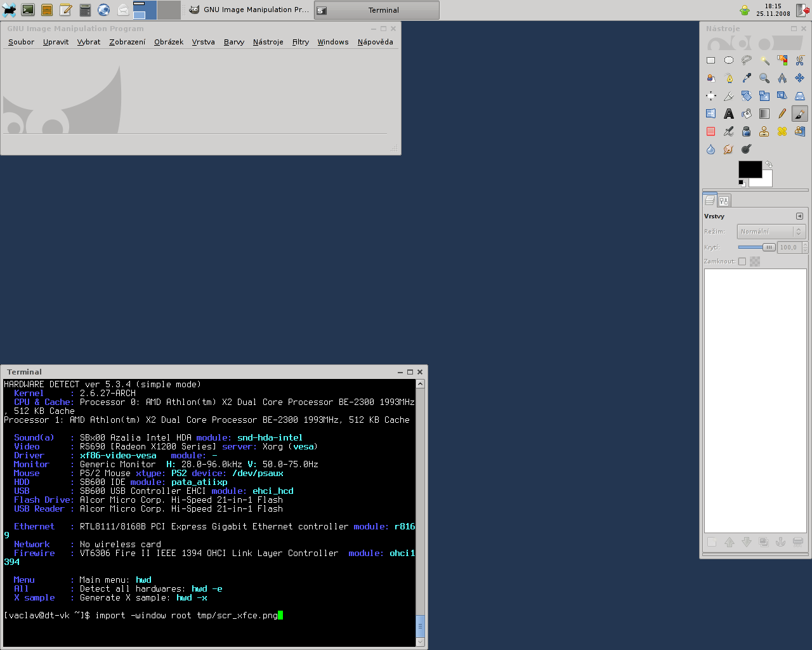Select the Perspective tool
This screenshot has width=812, height=650.
coord(800,96)
